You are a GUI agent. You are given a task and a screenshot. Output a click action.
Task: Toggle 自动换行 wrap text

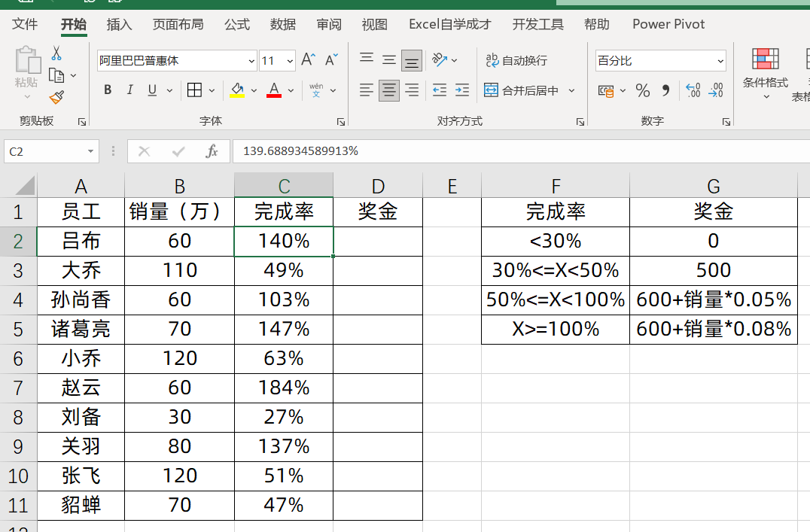516,60
